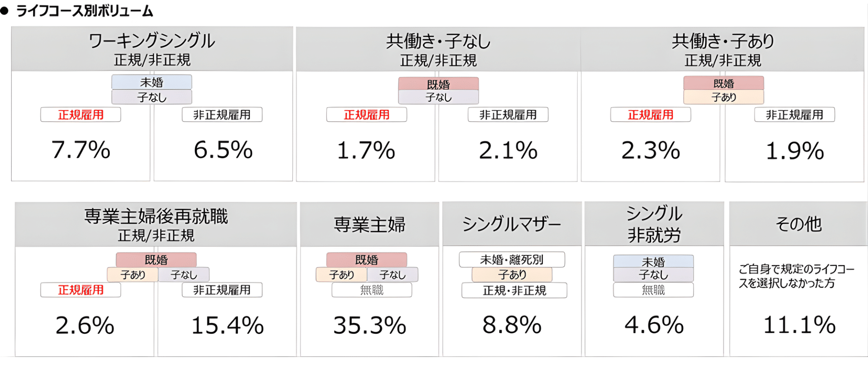This screenshot has width=868, height=366.
Task: Select the シングルマザー header
Action: (x=511, y=224)
